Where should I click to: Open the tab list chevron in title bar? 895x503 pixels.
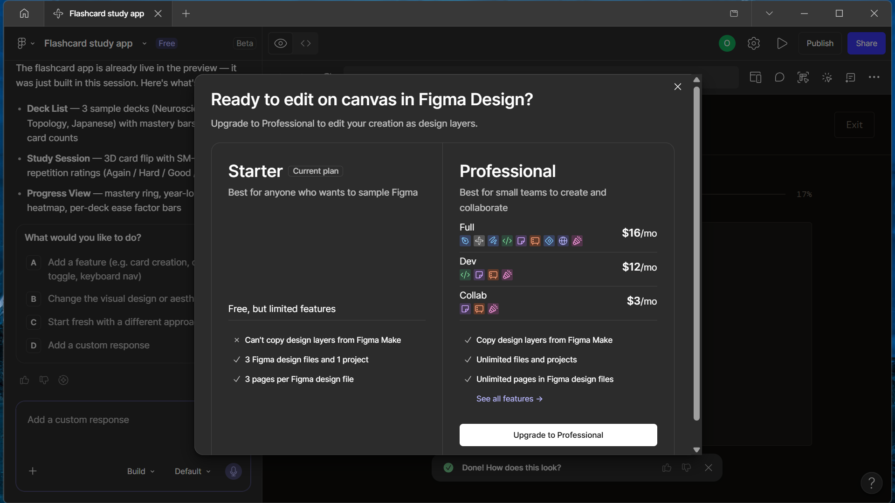[769, 13]
